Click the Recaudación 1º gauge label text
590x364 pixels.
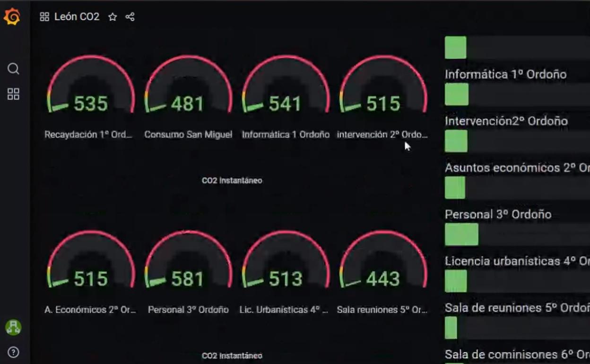coord(88,135)
